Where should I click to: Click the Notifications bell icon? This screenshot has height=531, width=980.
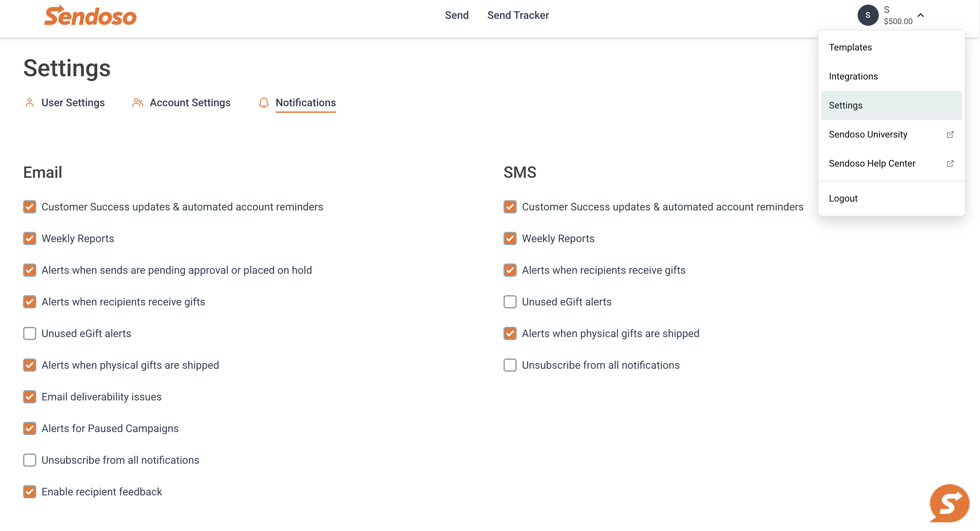(264, 103)
